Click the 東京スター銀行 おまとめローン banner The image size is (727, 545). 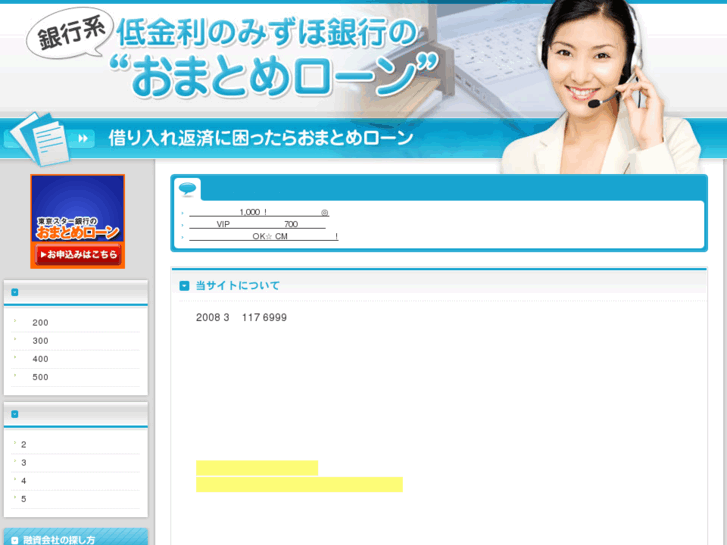pyautogui.click(x=77, y=221)
